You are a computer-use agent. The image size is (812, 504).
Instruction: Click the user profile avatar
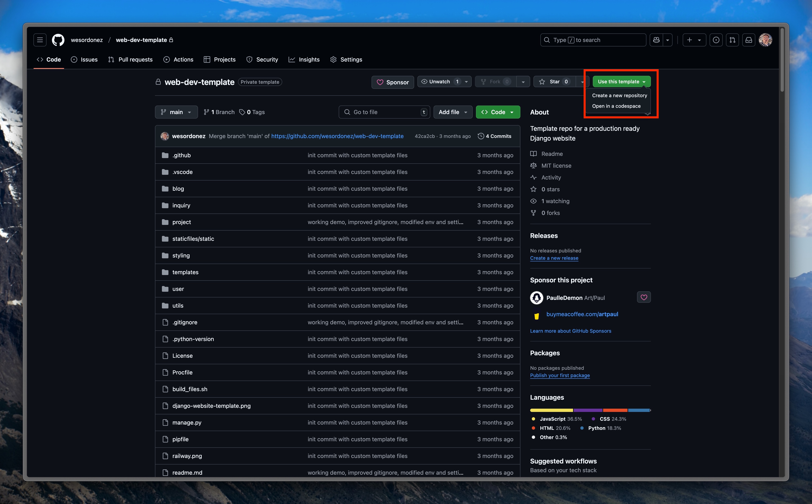click(765, 40)
